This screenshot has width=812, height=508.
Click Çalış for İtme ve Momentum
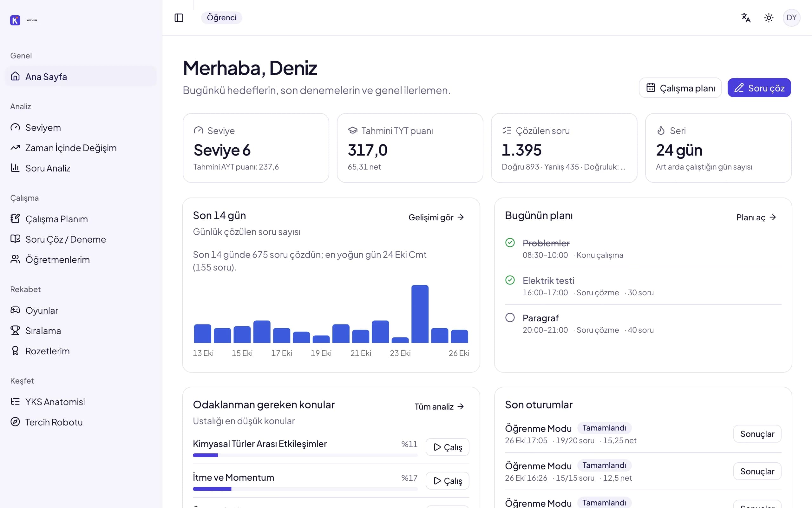[447, 481]
